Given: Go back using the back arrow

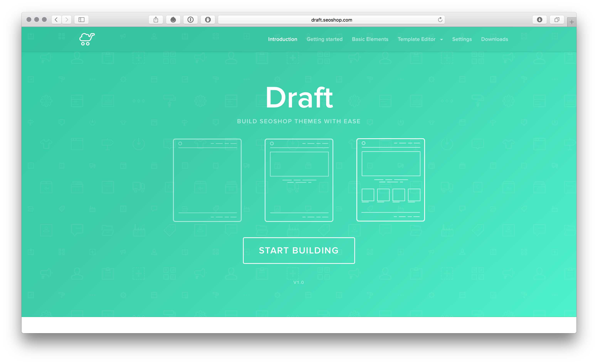Looking at the screenshot, I should coord(56,20).
